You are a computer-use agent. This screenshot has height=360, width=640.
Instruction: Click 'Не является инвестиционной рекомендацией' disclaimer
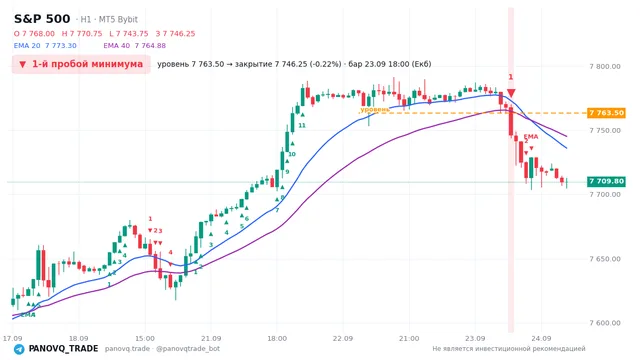pos(509,349)
